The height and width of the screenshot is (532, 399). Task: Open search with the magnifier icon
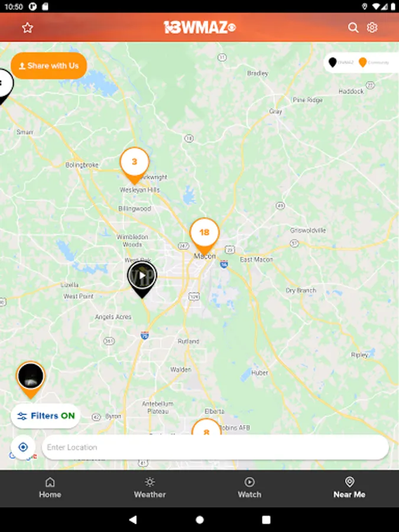(353, 28)
